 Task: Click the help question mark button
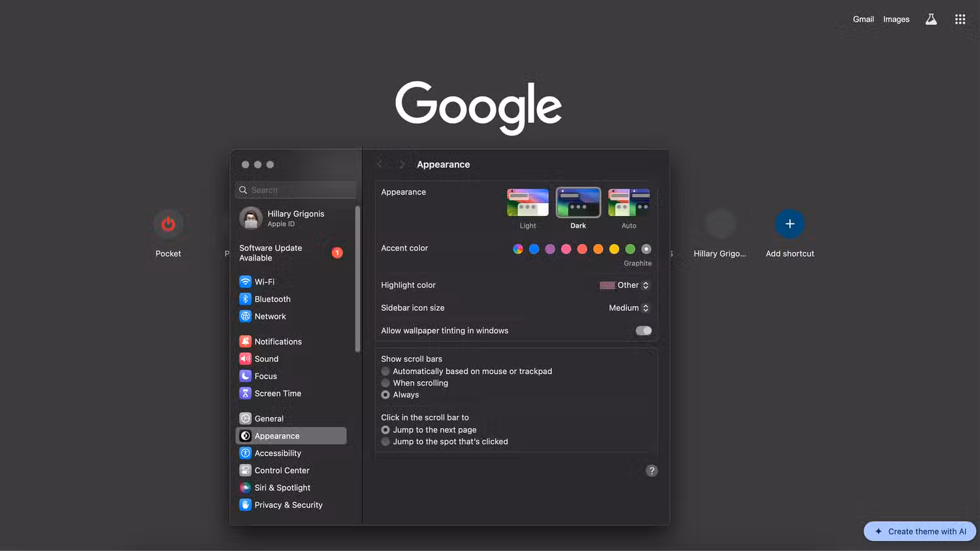(x=651, y=471)
